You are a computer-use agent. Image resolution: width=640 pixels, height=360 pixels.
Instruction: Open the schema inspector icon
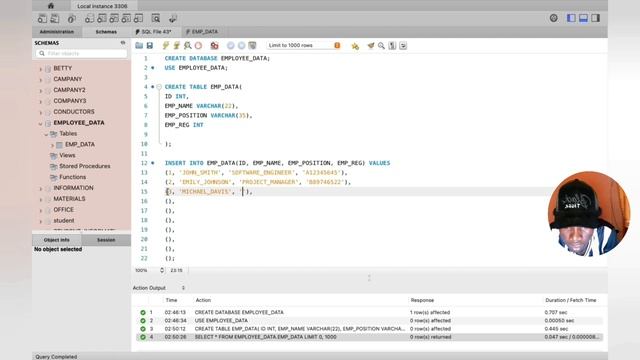(x=72, y=18)
